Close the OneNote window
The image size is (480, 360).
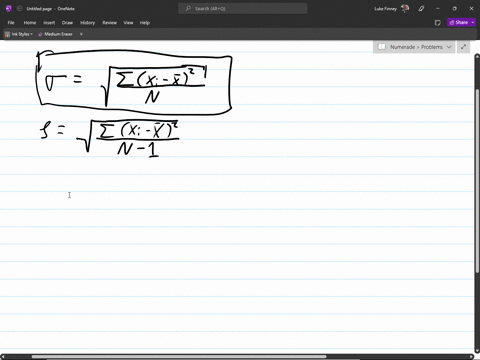tap(471, 9)
